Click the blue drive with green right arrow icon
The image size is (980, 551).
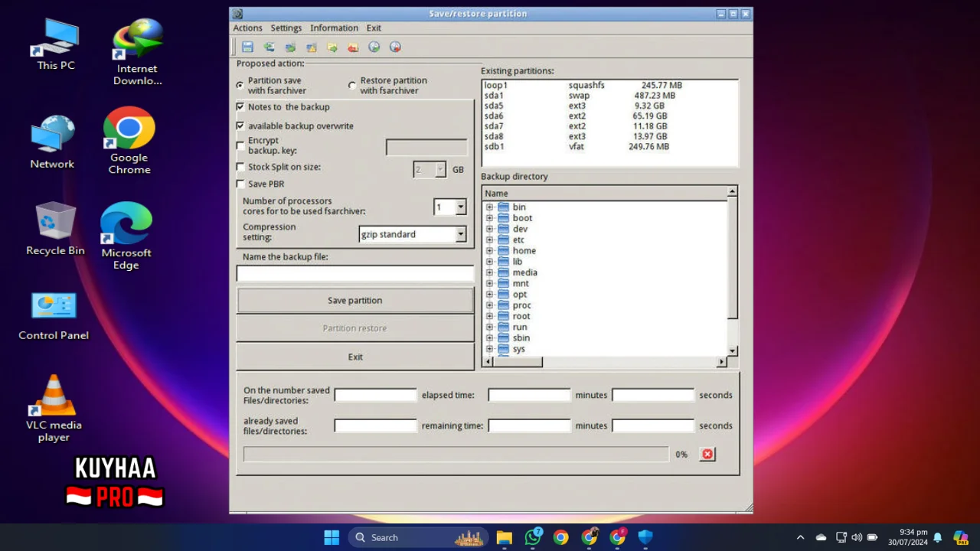pos(290,47)
